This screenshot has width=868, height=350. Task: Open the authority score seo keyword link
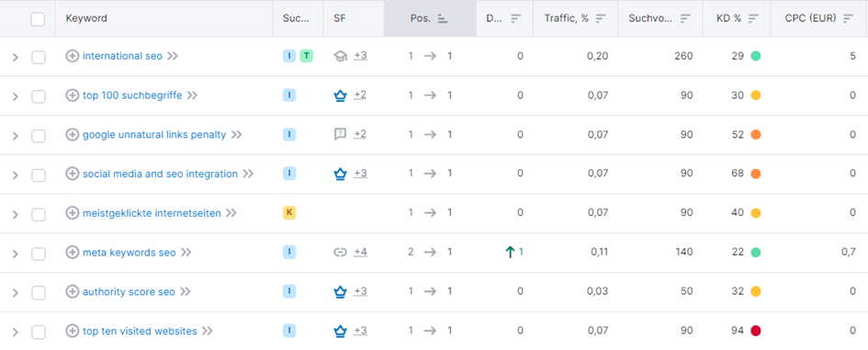(x=129, y=292)
